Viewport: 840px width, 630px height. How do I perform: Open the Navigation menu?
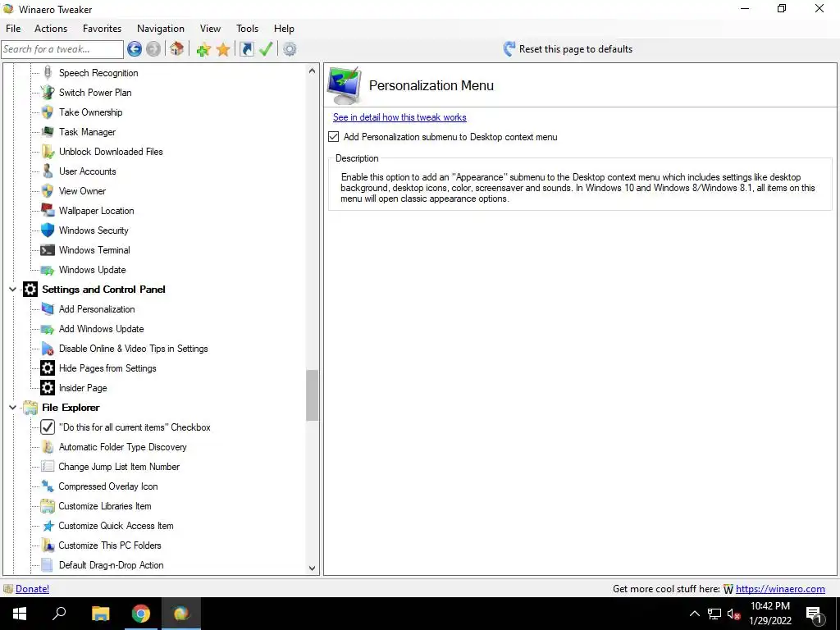pyautogui.click(x=161, y=29)
